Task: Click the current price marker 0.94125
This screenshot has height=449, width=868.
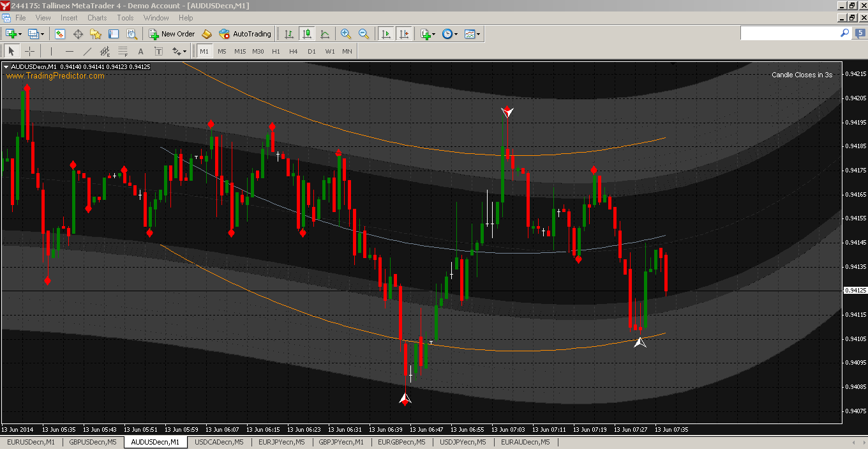Action: (855, 291)
